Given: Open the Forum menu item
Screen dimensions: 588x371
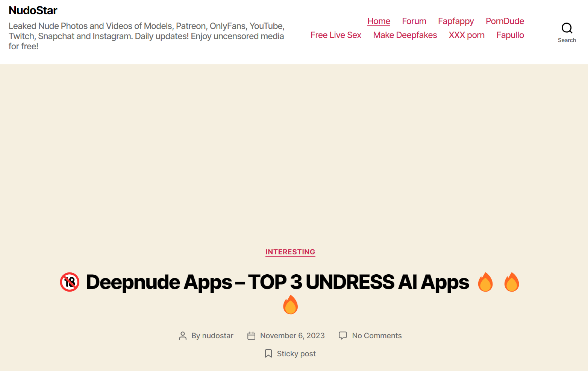Looking at the screenshot, I should (414, 21).
